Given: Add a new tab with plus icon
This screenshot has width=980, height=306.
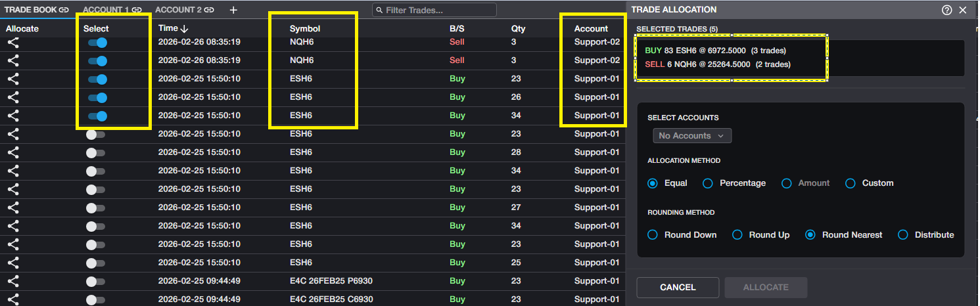Looking at the screenshot, I should (234, 10).
